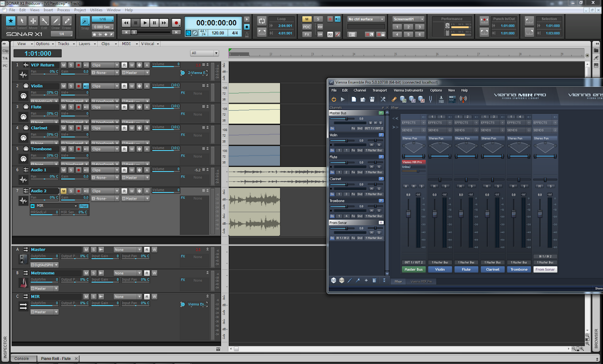Screen dimensions: 603x364
Task: Open the tools icon in Vienna Ensemble toolbar
Action: [x=383, y=99]
